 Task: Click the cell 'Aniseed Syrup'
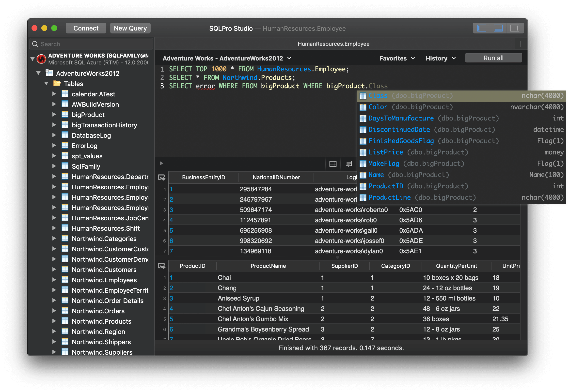coord(238,298)
